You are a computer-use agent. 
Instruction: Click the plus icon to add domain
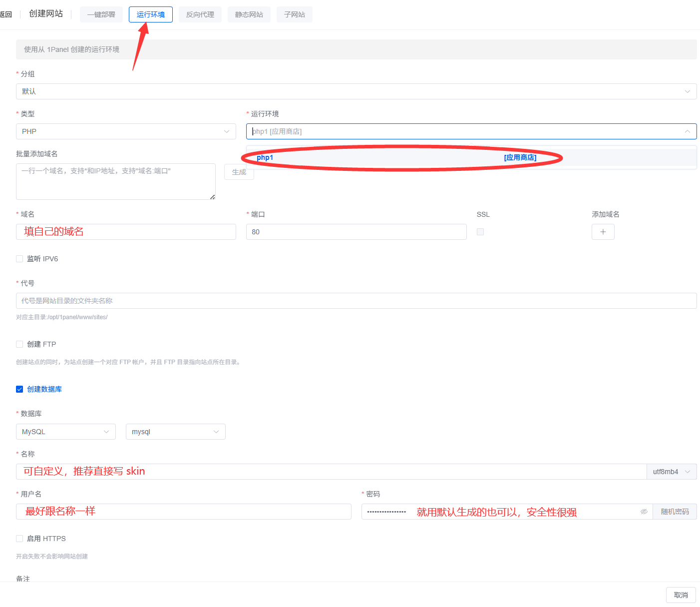point(603,232)
